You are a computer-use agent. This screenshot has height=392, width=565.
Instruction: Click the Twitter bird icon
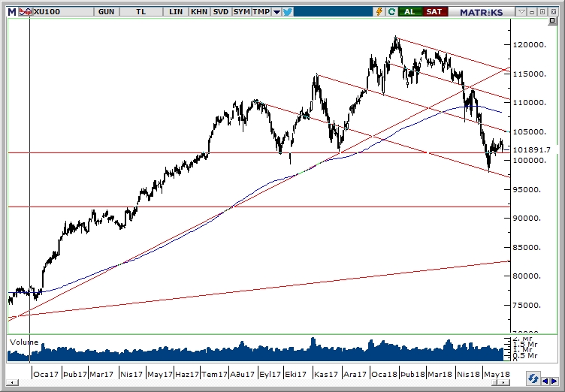[288, 12]
